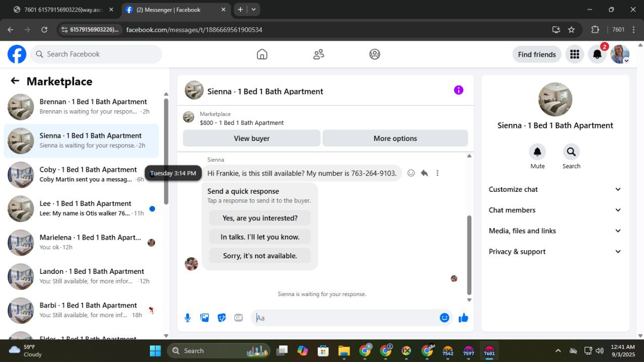Screen dimensions: 644x362
Task: Open more options dots on Sienna's message
Action: [x=437, y=173]
